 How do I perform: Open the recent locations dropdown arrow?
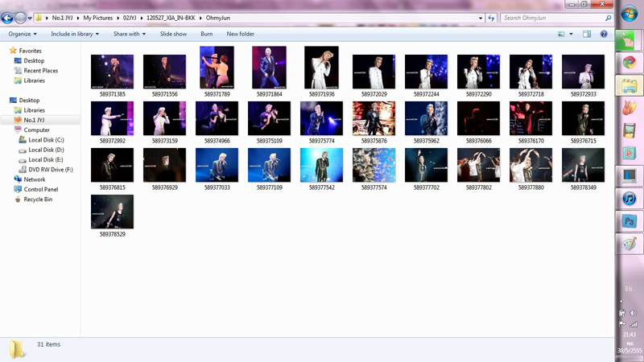30,19
